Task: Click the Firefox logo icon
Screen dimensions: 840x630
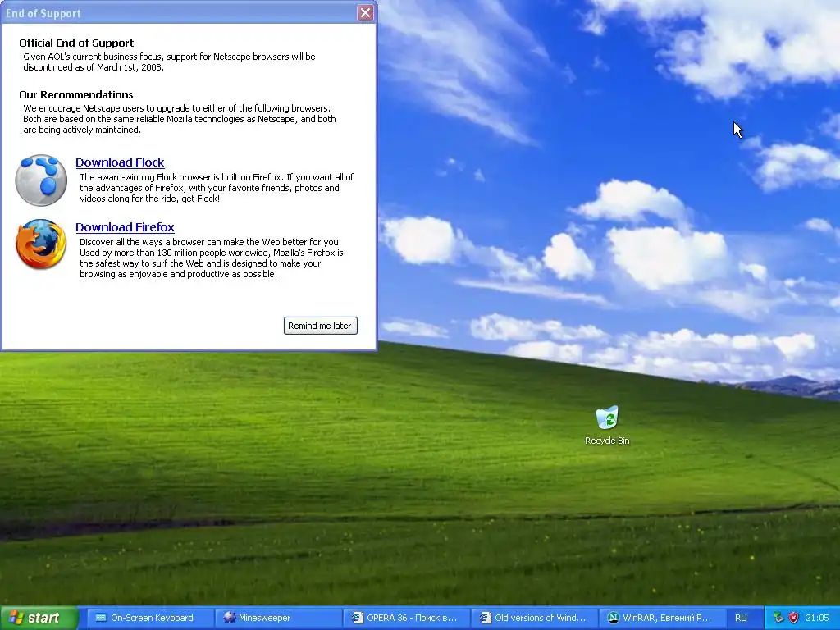Action: 41,244
